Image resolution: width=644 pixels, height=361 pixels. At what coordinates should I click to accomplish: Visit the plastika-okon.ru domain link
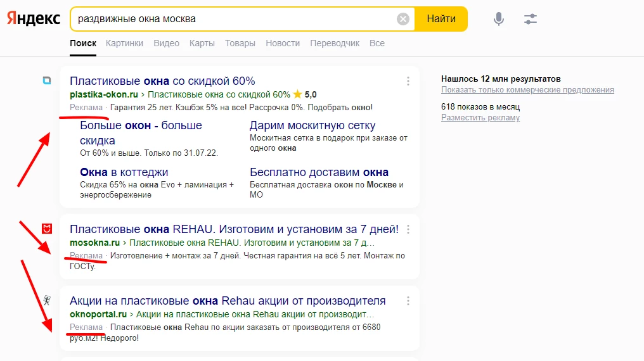(104, 94)
